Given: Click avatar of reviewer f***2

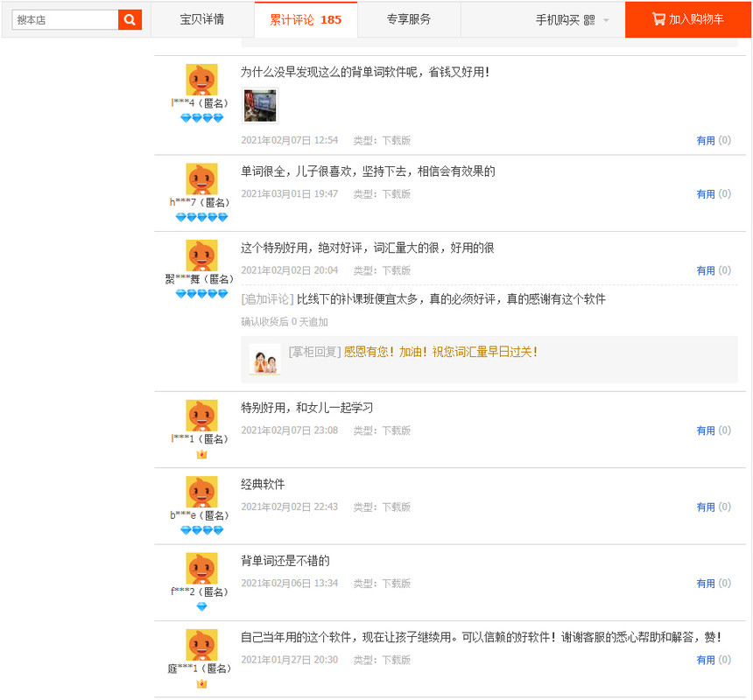Looking at the screenshot, I should 201,569.
